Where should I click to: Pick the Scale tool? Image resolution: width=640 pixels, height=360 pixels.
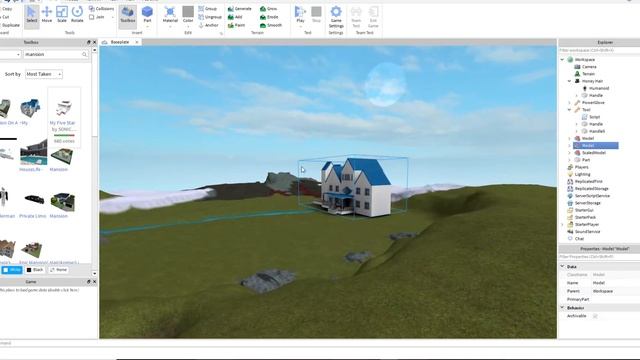[x=62, y=15]
